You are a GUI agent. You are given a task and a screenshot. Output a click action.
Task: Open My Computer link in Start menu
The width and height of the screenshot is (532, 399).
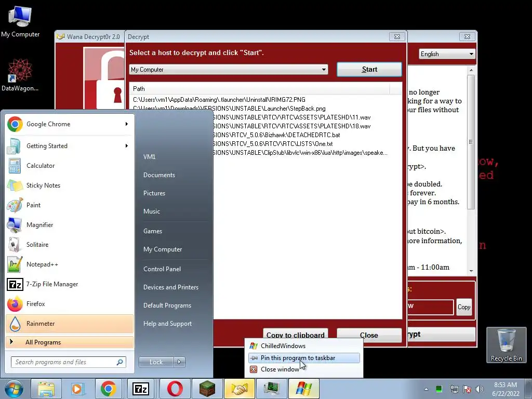[163, 249]
